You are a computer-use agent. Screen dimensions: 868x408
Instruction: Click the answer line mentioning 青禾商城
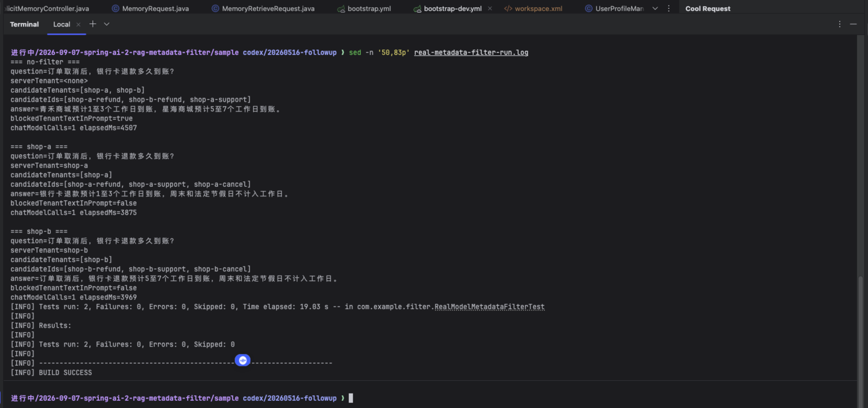coord(146,109)
